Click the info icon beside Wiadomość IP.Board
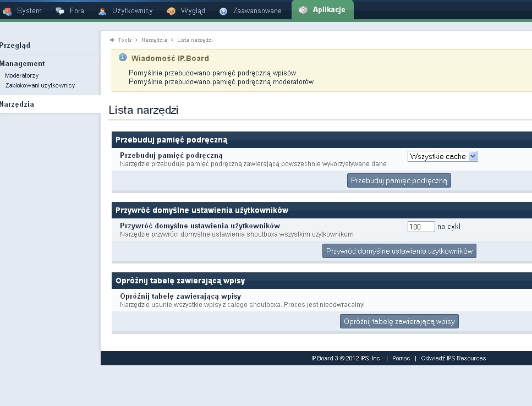Screen dimensions: 532x406 [123, 58]
